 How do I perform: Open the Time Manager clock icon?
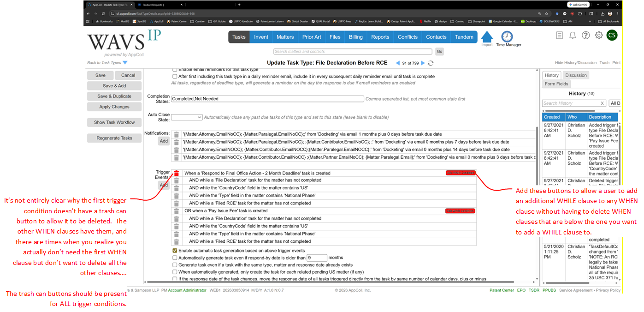507,36
